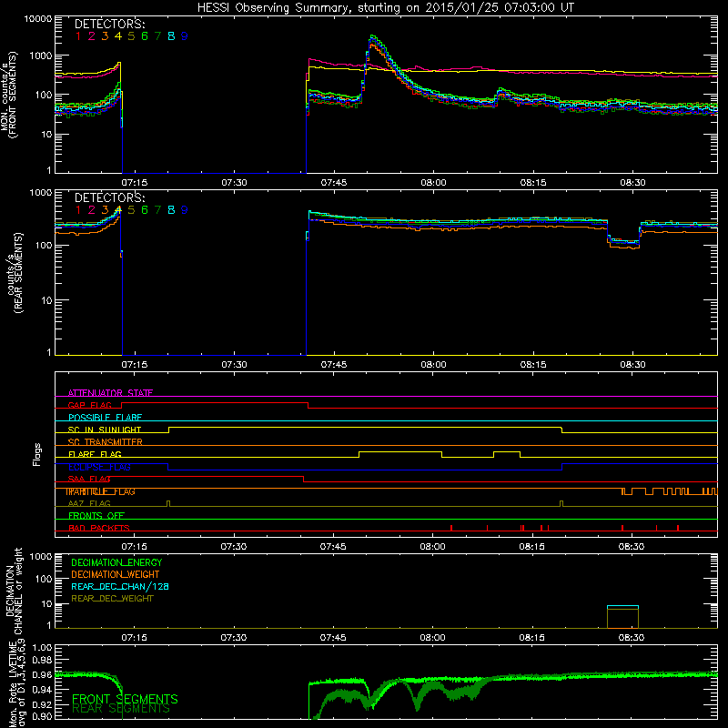Select detector 2 in the front segments legend
Screen dimensions: 728x728
click(92, 36)
